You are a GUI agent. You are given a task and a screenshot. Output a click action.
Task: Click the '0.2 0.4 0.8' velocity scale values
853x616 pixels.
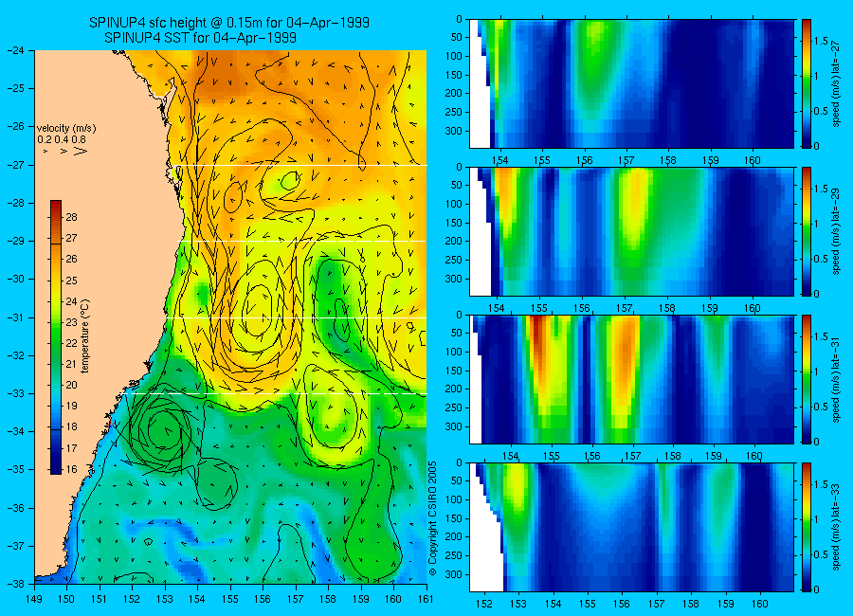point(62,139)
